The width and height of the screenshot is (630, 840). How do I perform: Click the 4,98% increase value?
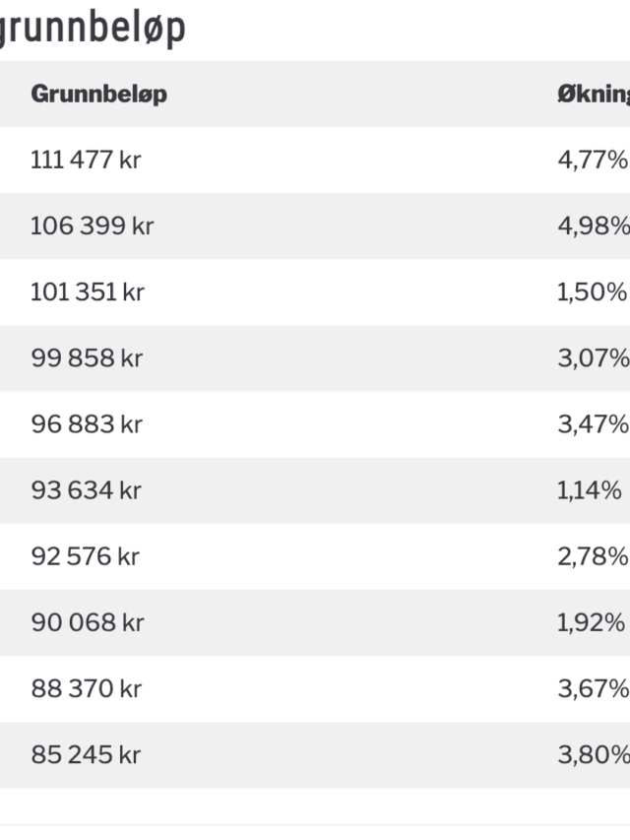594,226
